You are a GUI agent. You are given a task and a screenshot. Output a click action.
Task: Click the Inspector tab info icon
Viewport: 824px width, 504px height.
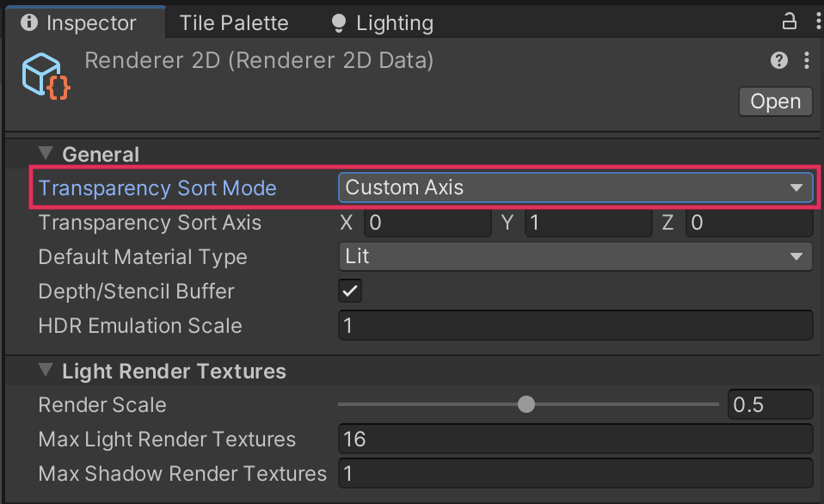click(x=30, y=23)
